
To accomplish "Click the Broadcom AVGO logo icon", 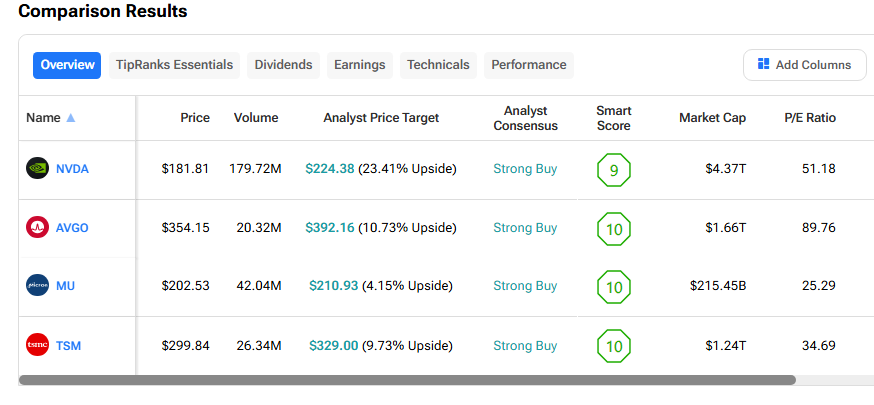I will point(37,228).
